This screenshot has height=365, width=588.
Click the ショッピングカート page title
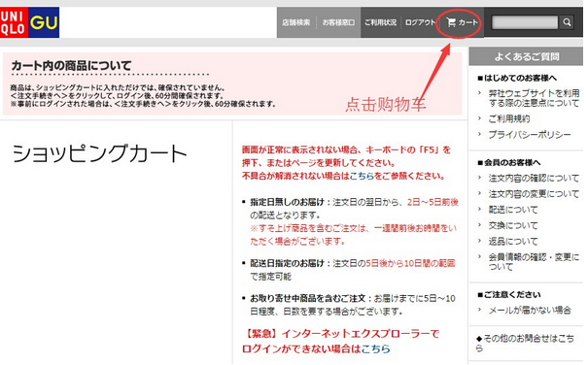99,153
